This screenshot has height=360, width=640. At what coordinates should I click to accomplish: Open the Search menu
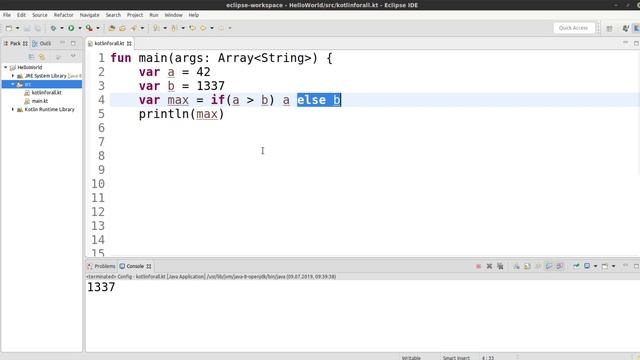[113, 15]
